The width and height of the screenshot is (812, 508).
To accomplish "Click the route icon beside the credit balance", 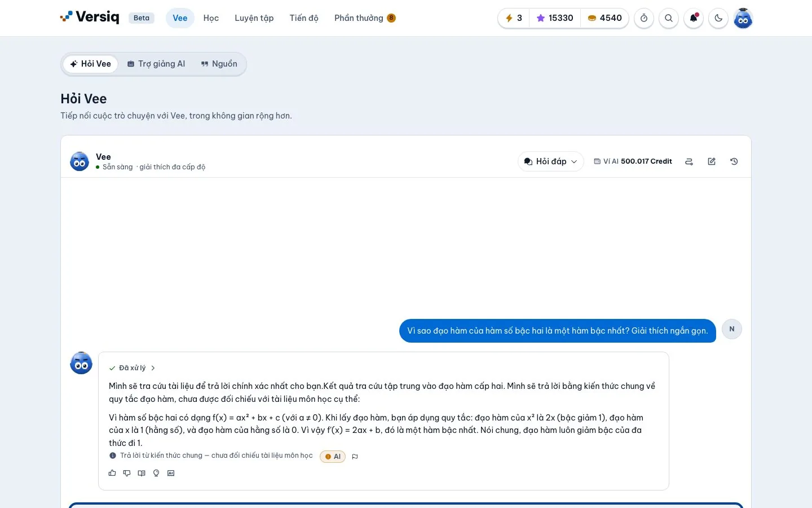I will pyautogui.click(x=689, y=161).
